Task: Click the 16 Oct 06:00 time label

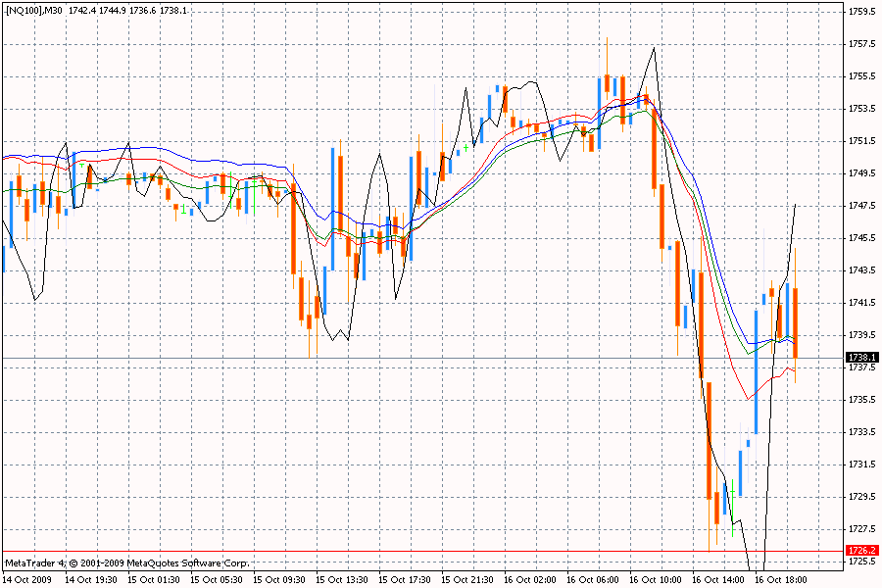Action: tap(593, 579)
